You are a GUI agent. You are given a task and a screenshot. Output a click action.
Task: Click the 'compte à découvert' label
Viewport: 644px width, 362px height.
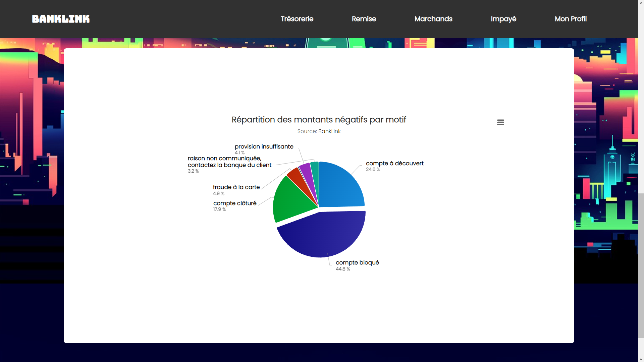394,163
